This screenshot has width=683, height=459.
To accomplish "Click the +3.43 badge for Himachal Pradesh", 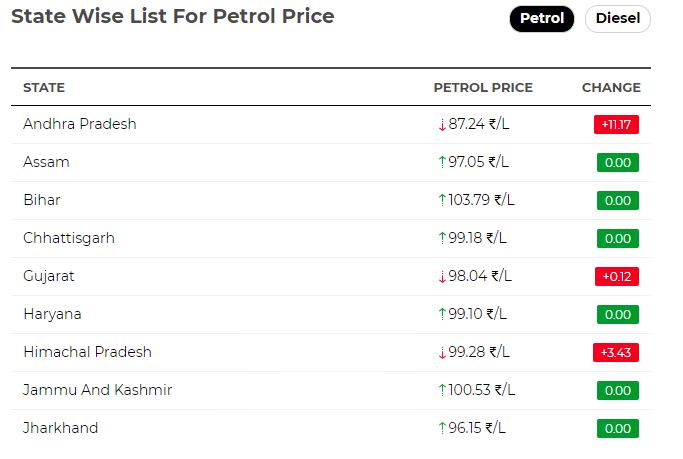I will click(615, 352).
